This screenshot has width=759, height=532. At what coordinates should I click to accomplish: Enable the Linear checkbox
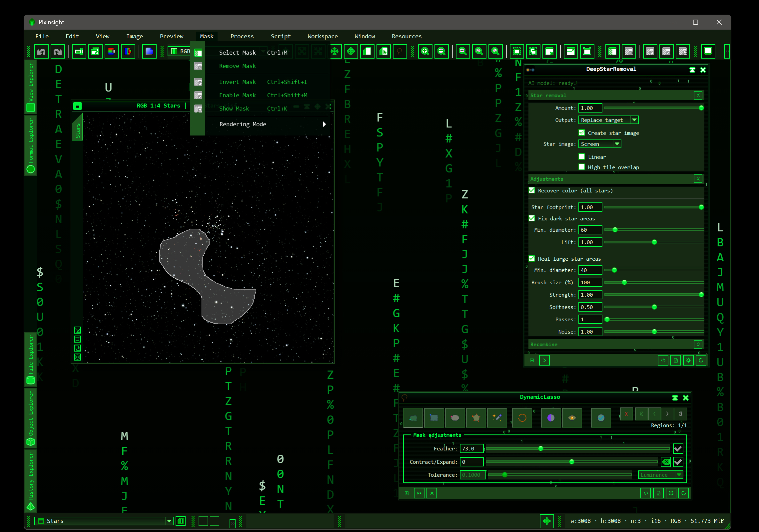coord(582,156)
